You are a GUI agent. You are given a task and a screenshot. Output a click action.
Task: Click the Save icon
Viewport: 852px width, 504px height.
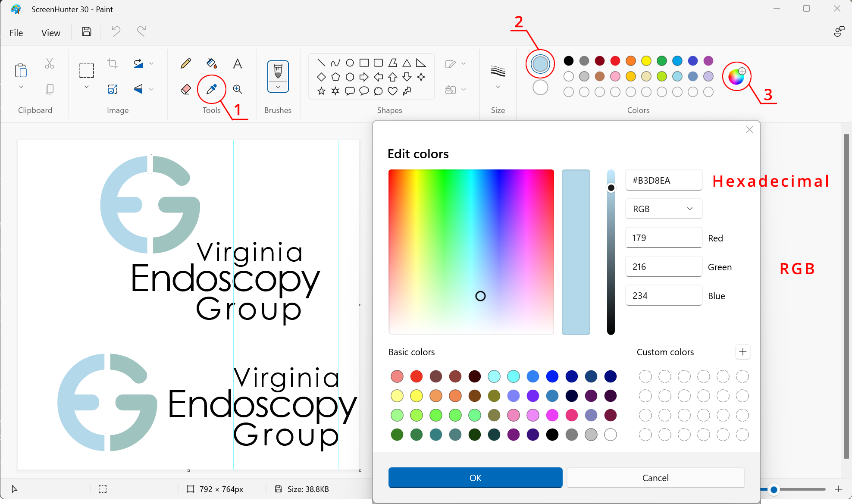click(86, 31)
